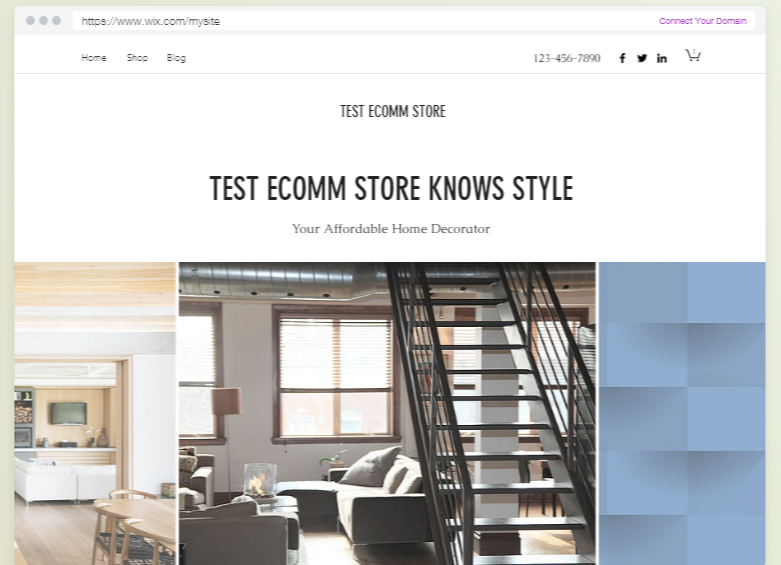Click the second gray window dot
781x565 pixels.
pyautogui.click(x=43, y=20)
